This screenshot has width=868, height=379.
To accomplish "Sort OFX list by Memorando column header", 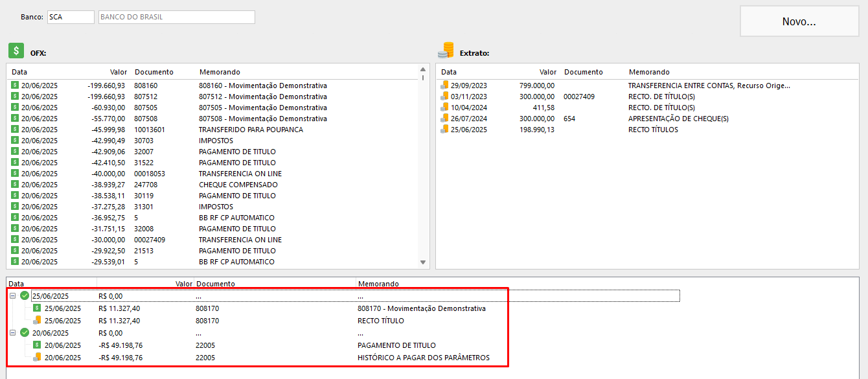I will [x=220, y=72].
